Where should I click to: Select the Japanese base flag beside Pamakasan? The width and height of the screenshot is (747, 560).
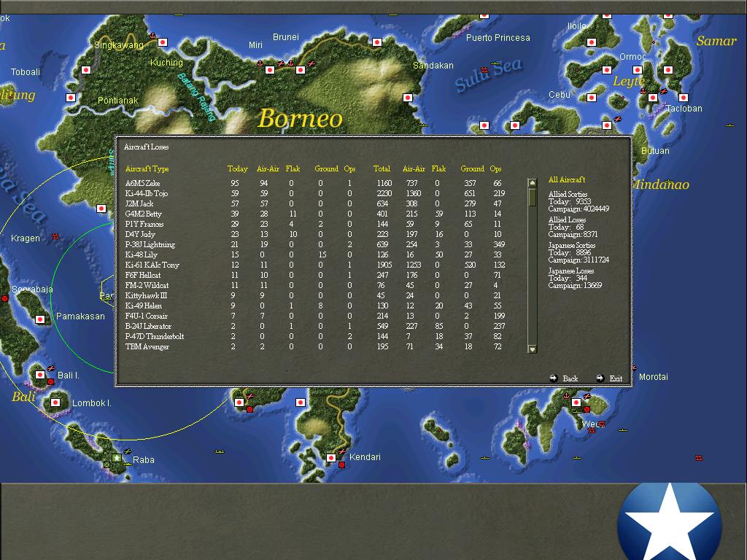pyautogui.click(x=40, y=319)
